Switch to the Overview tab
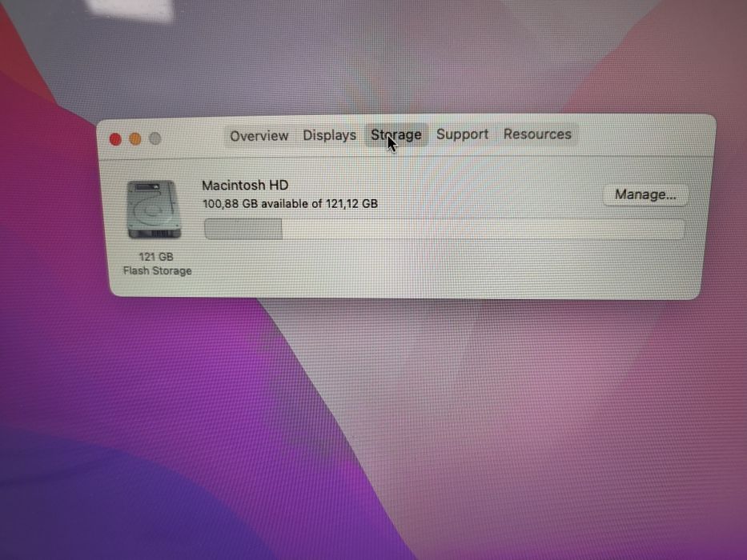The height and width of the screenshot is (560, 747). 259,136
